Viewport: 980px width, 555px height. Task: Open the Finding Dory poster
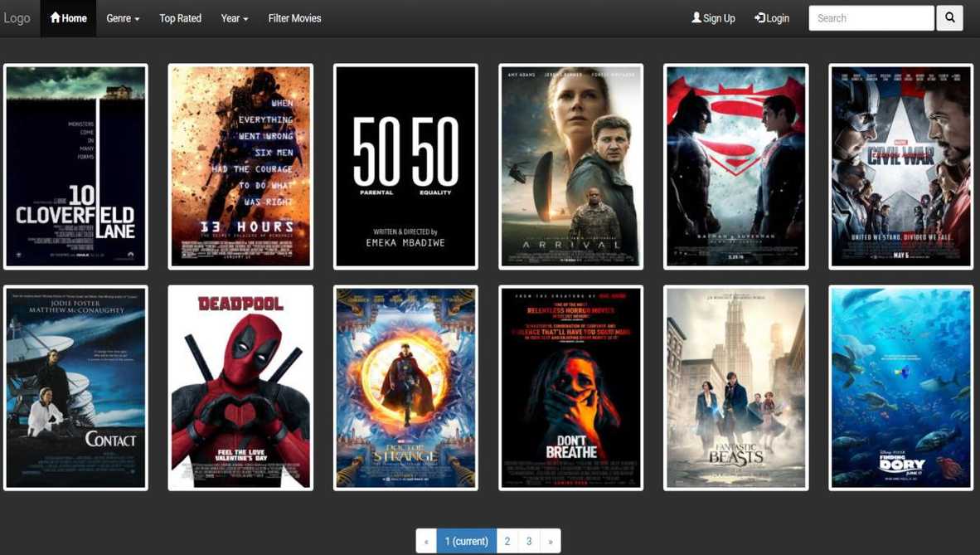[900, 387]
